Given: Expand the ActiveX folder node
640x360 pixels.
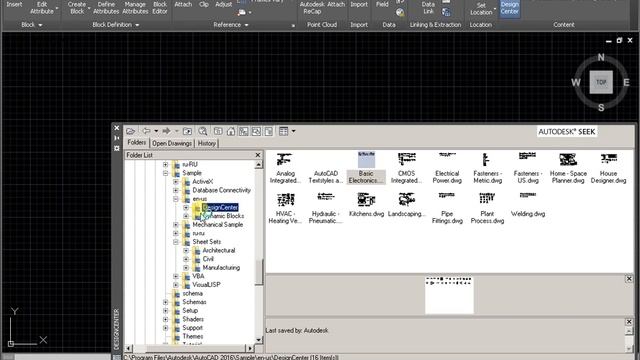Looking at the screenshot, I should (x=176, y=182).
